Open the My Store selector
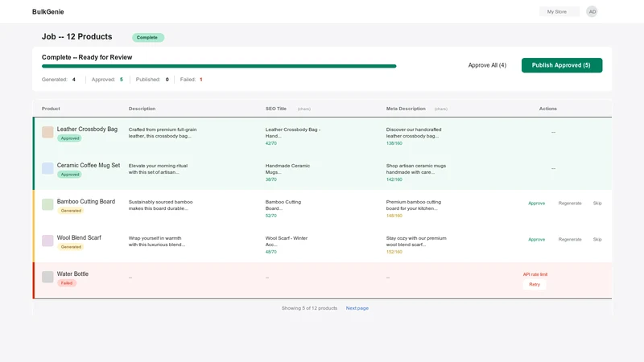 [x=559, y=12]
